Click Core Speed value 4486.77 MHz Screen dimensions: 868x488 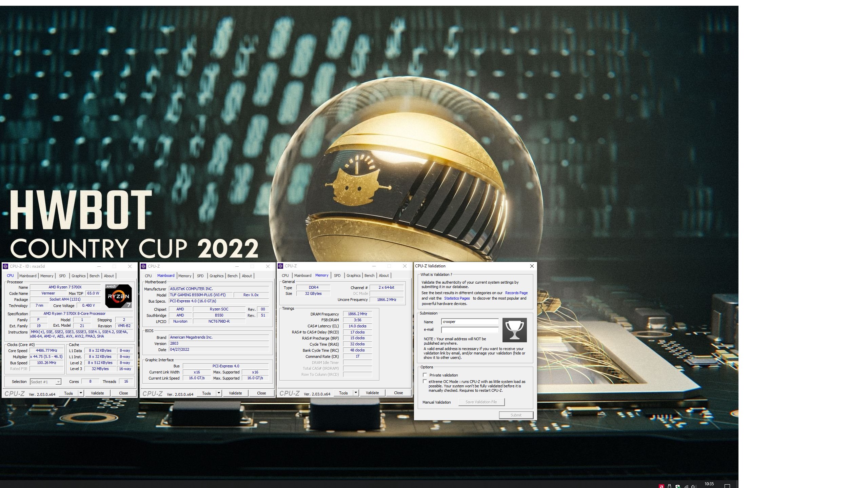(46, 350)
